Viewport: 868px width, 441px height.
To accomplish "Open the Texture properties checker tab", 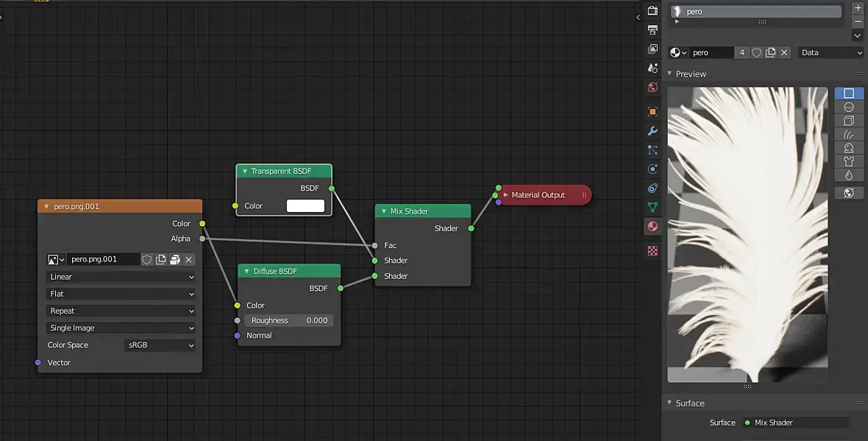I will [652, 251].
